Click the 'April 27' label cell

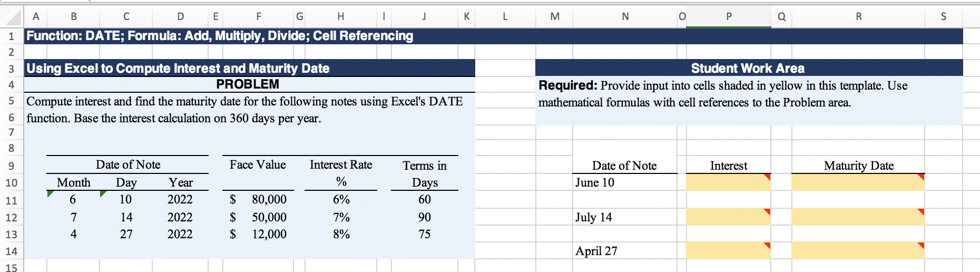pyautogui.click(x=625, y=251)
